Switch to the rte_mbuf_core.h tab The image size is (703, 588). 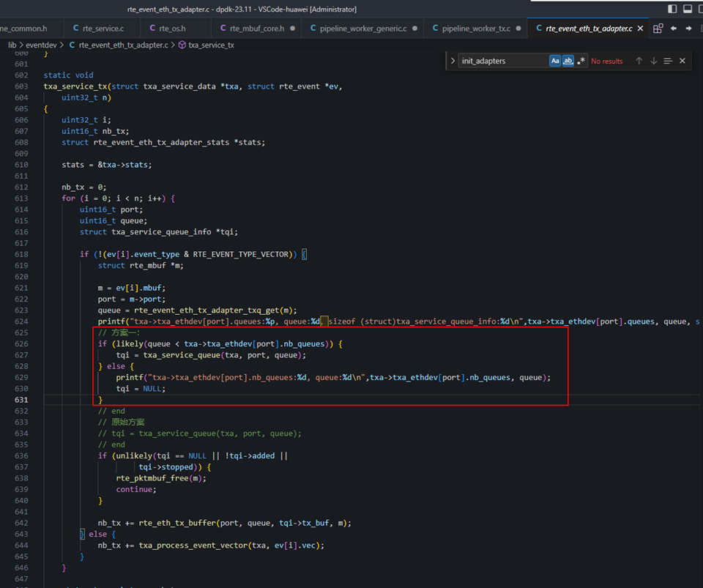(256, 29)
